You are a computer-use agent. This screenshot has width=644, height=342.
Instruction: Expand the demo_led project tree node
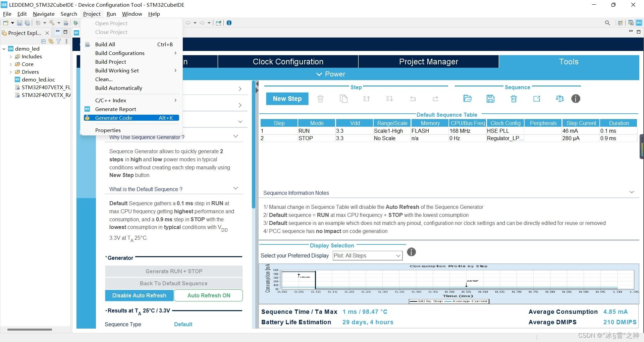tap(4, 49)
